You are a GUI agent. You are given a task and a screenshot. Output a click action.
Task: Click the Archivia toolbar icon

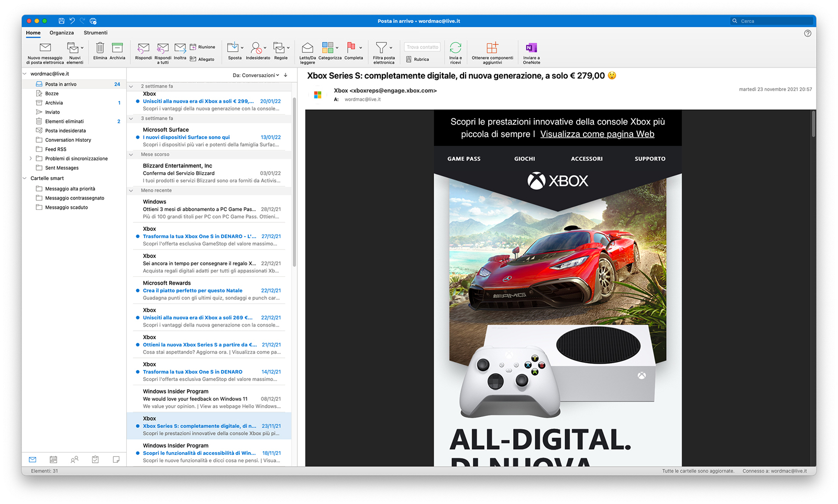(117, 48)
